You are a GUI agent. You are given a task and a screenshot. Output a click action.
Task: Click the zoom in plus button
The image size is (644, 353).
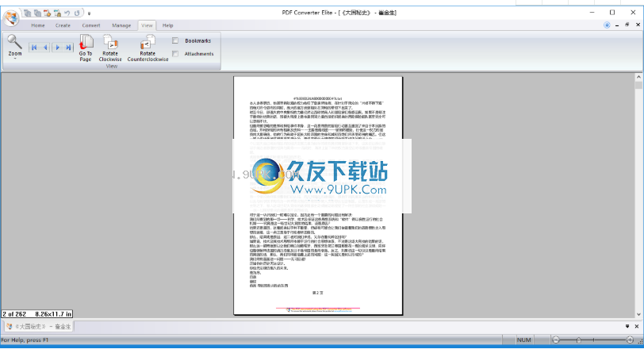coord(630,340)
